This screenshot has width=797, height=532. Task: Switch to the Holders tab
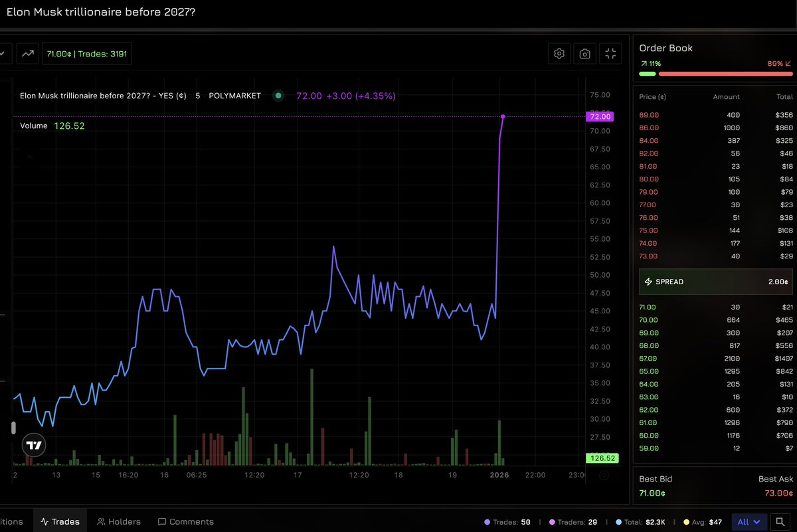tap(119, 522)
